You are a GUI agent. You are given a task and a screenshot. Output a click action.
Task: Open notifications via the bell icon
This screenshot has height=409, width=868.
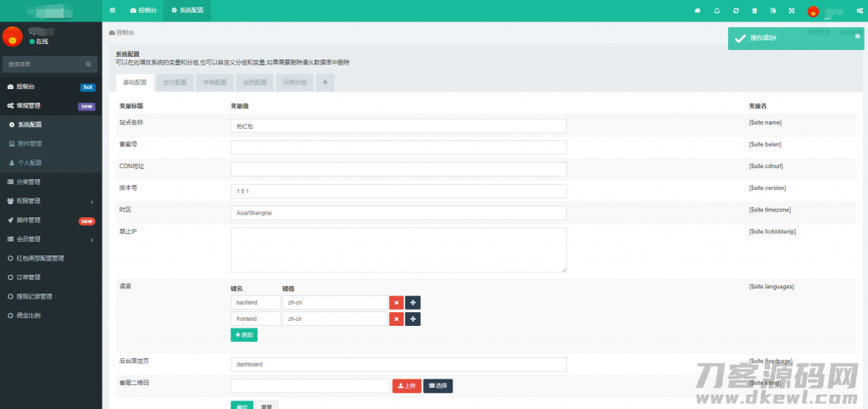coord(717,10)
